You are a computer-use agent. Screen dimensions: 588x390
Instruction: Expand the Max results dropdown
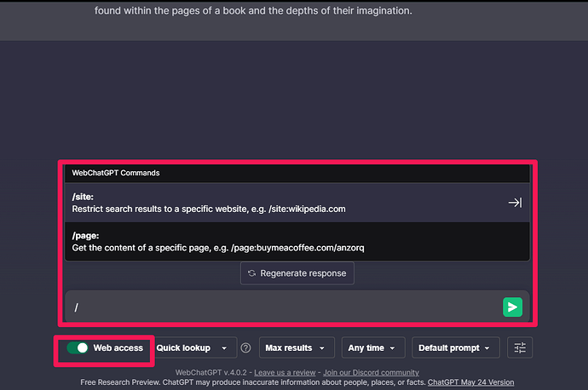coord(297,347)
